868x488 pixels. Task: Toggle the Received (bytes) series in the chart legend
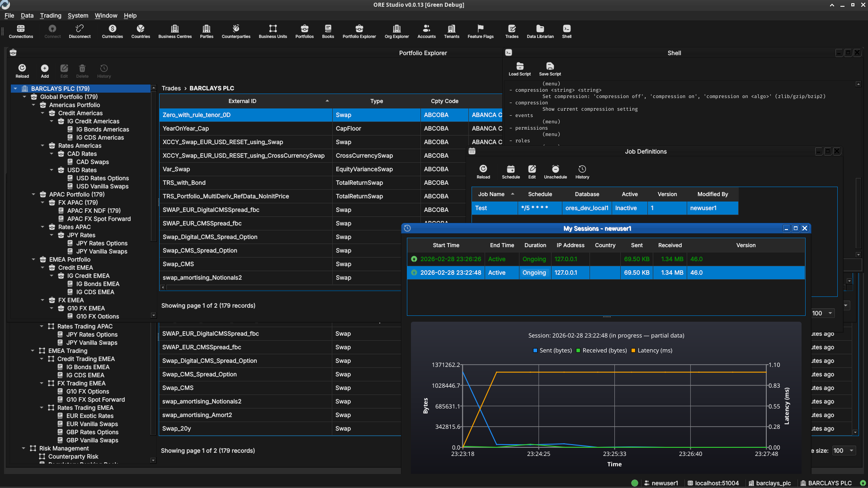pyautogui.click(x=601, y=350)
